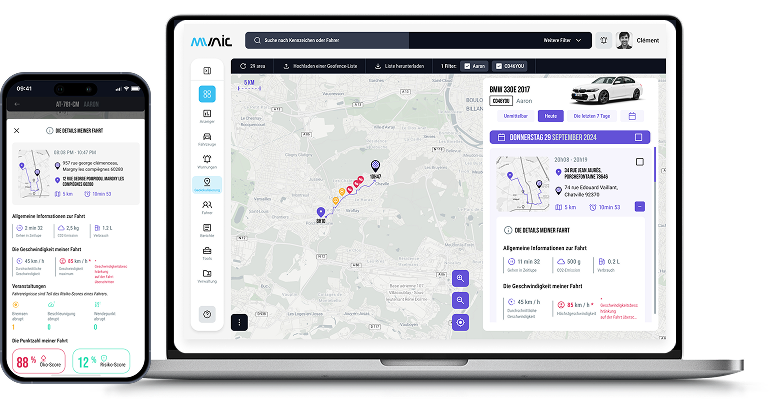Open the dashboard grid icon in sidebar

click(207, 94)
